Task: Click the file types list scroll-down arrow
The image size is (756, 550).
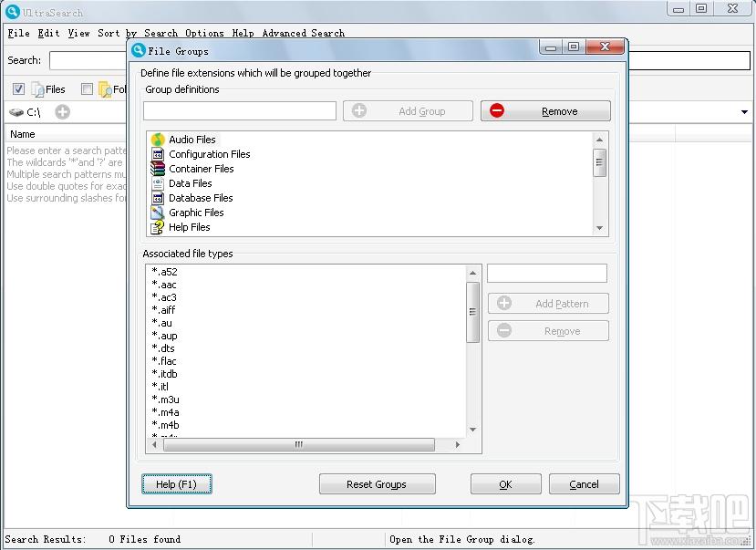Action: click(x=473, y=430)
